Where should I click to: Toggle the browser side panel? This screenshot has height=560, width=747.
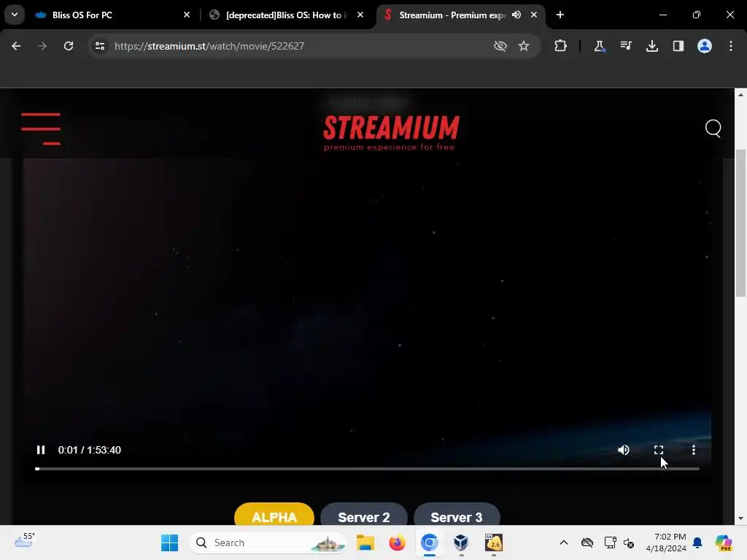click(x=678, y=46)
